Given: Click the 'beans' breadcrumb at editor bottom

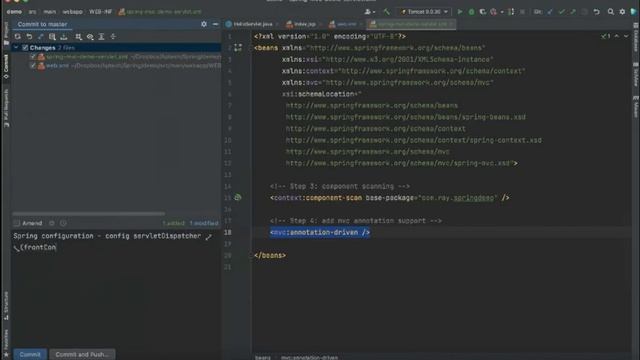Looking at the screenshot, I should coord(263,358).
